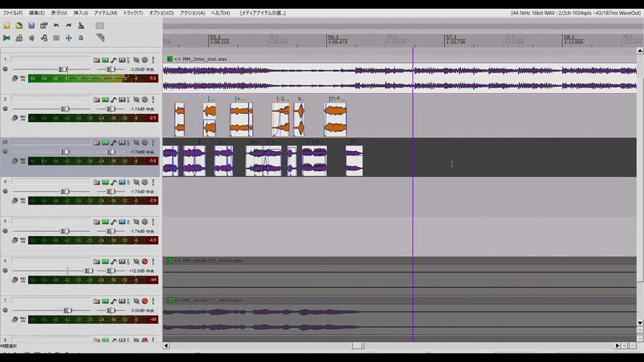The width and height of the screenshot is (644, 362).
Task: Arm track 2 for recording
Action: (5, 109)
